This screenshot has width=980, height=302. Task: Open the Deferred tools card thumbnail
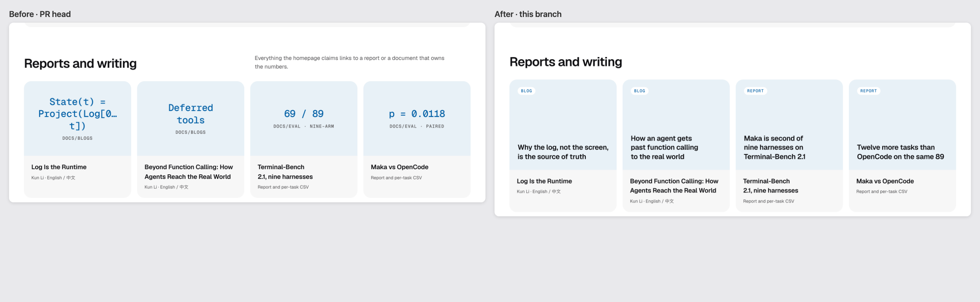(x=190, y=118)
